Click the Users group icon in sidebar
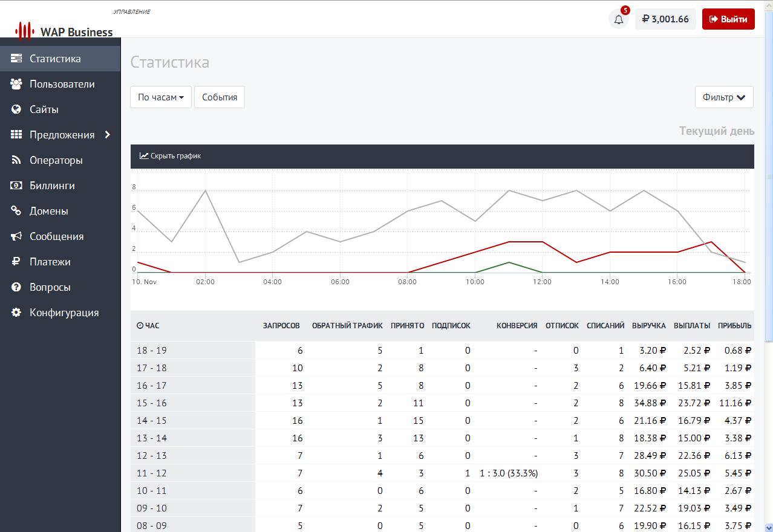The image size is (773, 532). [16, 84]
